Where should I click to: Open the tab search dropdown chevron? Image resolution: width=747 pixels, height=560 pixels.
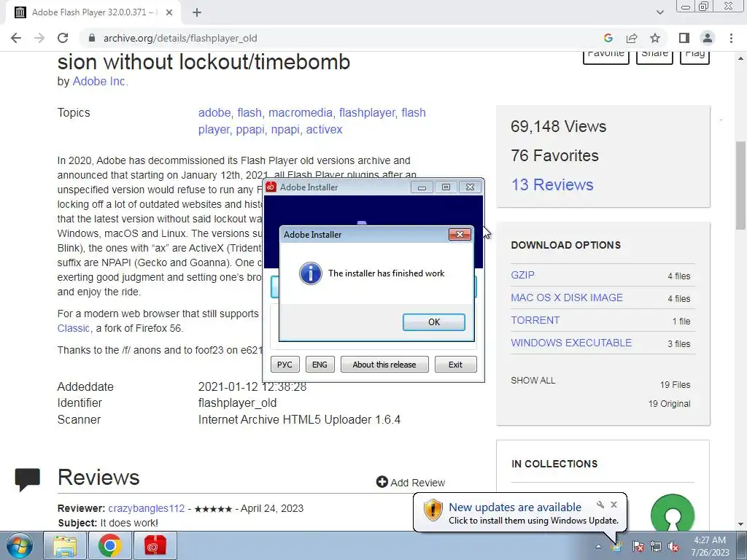coord(659,12)
